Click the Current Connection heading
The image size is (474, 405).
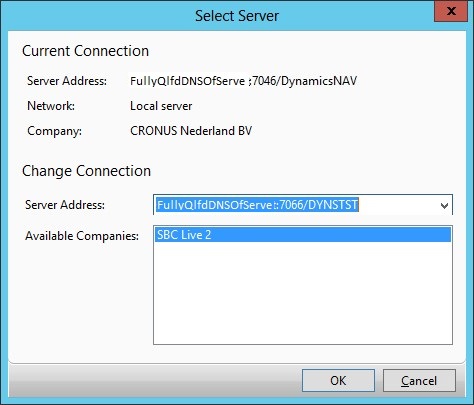[85, 51]
